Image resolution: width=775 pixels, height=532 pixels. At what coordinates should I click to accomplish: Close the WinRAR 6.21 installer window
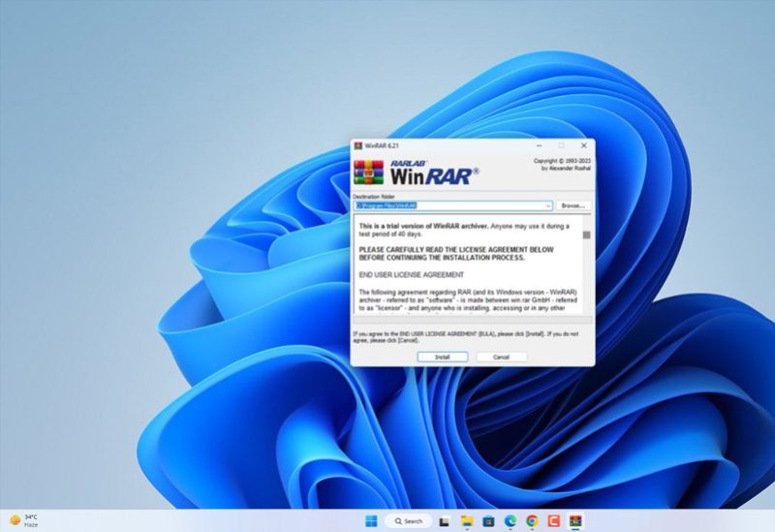[x=584, y=145]
